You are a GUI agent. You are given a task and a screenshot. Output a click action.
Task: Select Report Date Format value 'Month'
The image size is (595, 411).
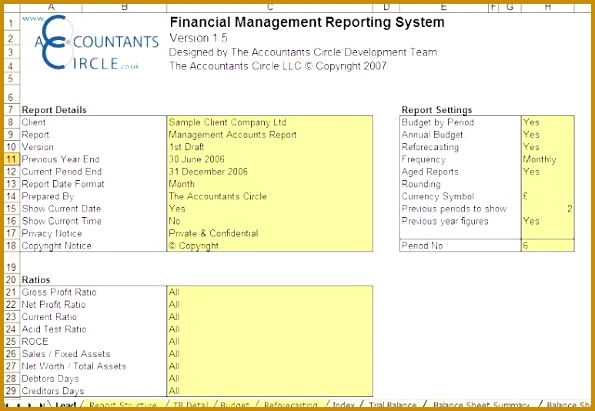click(x=270, y=184)
